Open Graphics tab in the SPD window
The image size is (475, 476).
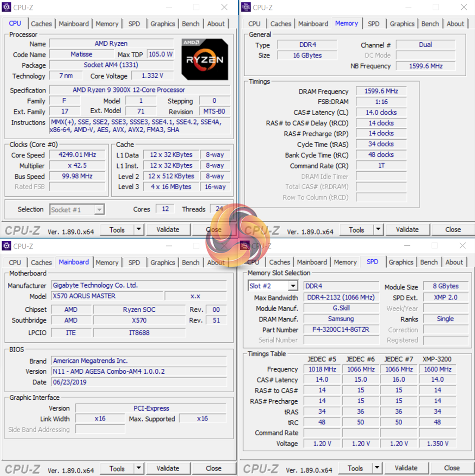(401, 262)
